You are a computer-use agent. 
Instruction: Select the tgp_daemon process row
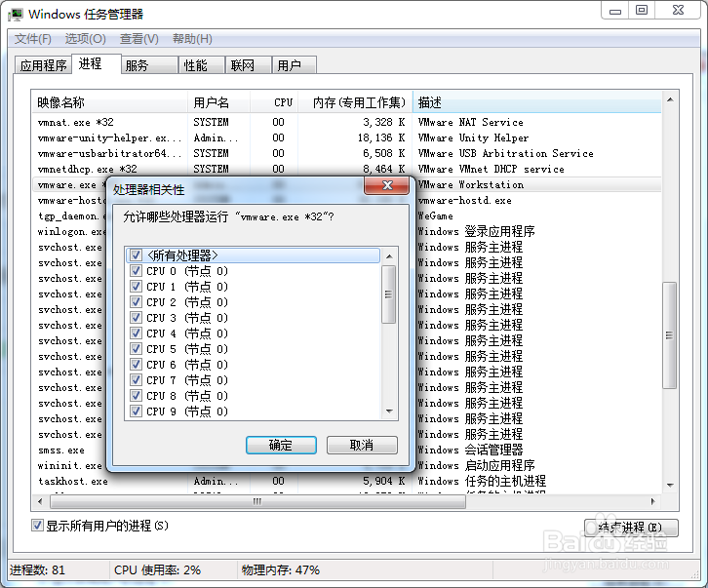pos(72,216)
